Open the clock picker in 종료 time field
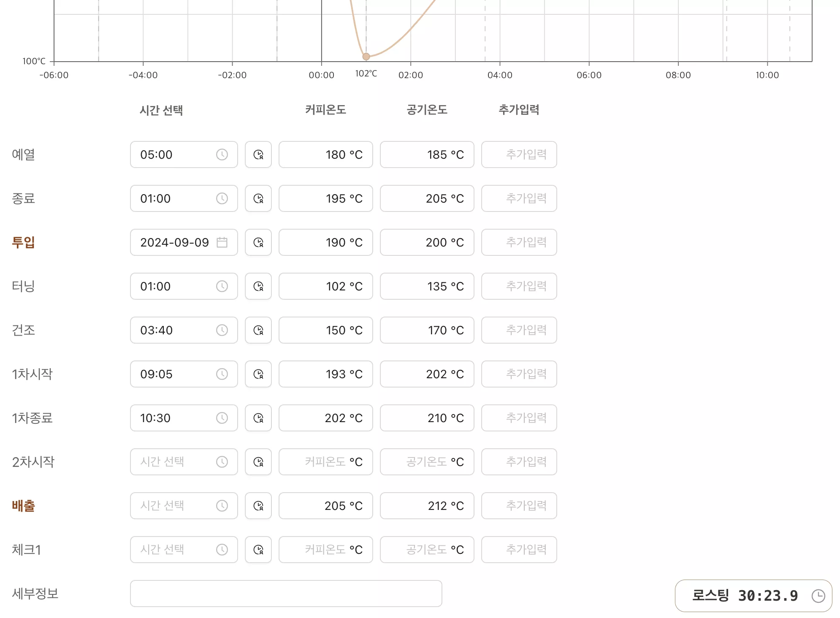Viewport: 840px width, 618px height. coord(222,198)
